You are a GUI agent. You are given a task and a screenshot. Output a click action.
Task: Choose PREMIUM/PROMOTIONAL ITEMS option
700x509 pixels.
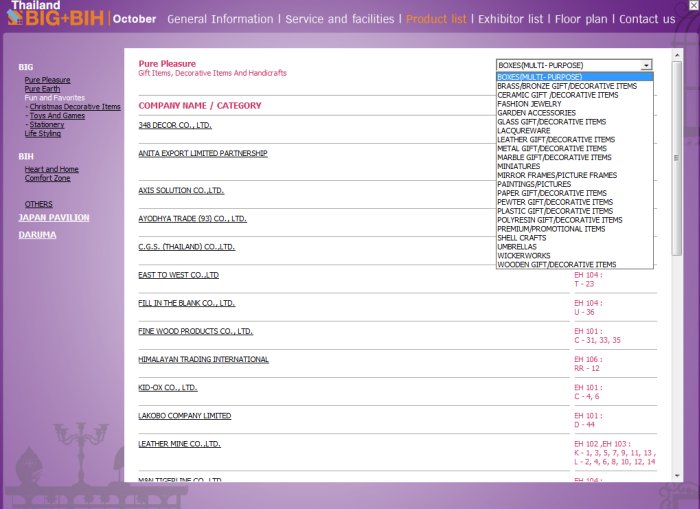[x=575, y=229]
